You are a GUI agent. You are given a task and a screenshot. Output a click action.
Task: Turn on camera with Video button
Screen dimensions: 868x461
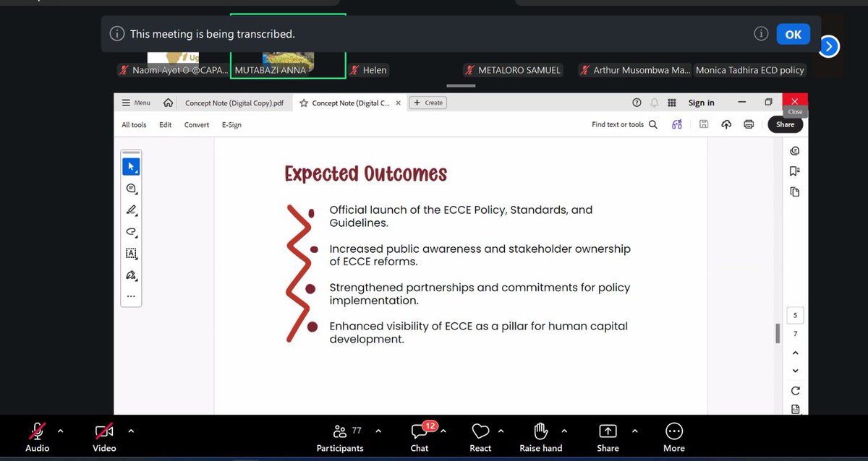pyautogui.click(x=104, y=438)
